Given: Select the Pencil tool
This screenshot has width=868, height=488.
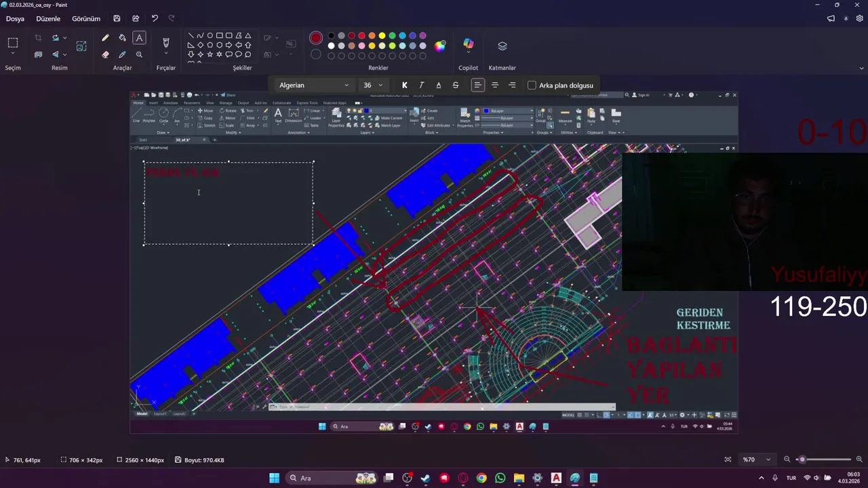Looking at the screenshot, I should (x=105, y=38).
